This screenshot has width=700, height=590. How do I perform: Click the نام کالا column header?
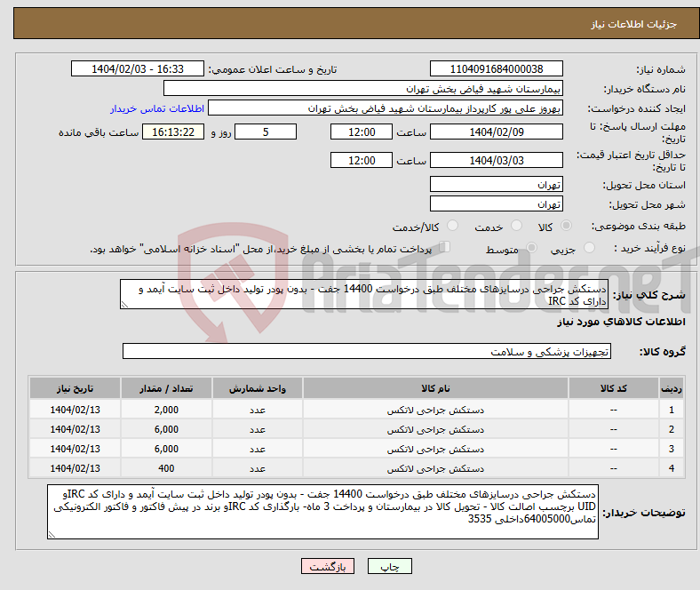coord(435,389)
